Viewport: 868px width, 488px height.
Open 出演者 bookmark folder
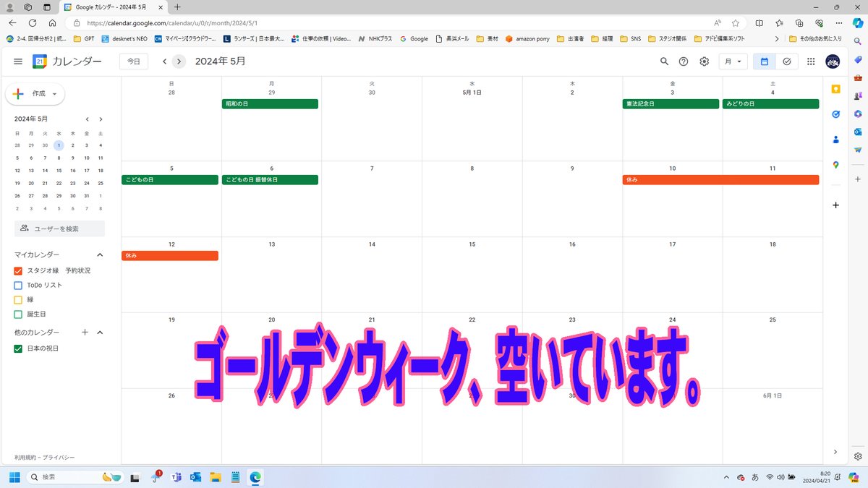pyautogui.click(x=571, y=39)
